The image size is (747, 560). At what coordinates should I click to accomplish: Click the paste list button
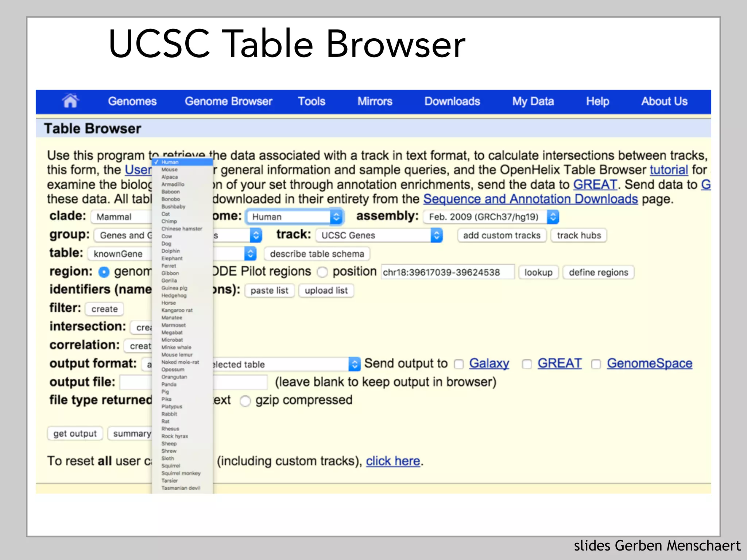click(269, 291)
